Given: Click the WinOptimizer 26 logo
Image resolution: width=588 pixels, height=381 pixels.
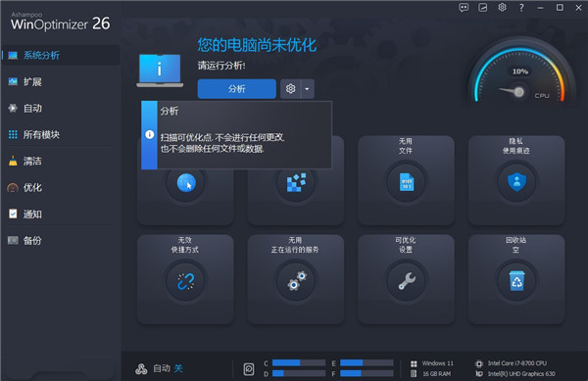Looking at the screenshot, I should click(60, 22).
